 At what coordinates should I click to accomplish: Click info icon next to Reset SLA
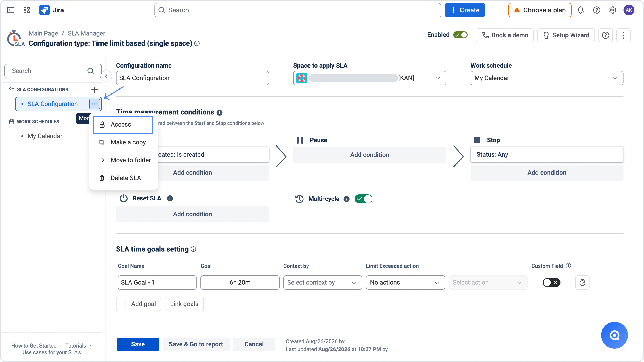point(170,198)
